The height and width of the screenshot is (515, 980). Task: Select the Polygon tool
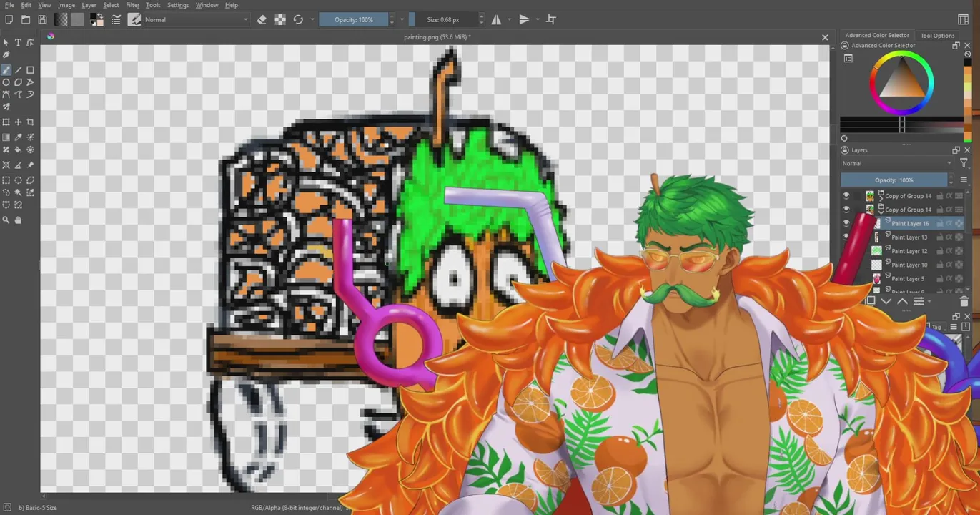18,82
